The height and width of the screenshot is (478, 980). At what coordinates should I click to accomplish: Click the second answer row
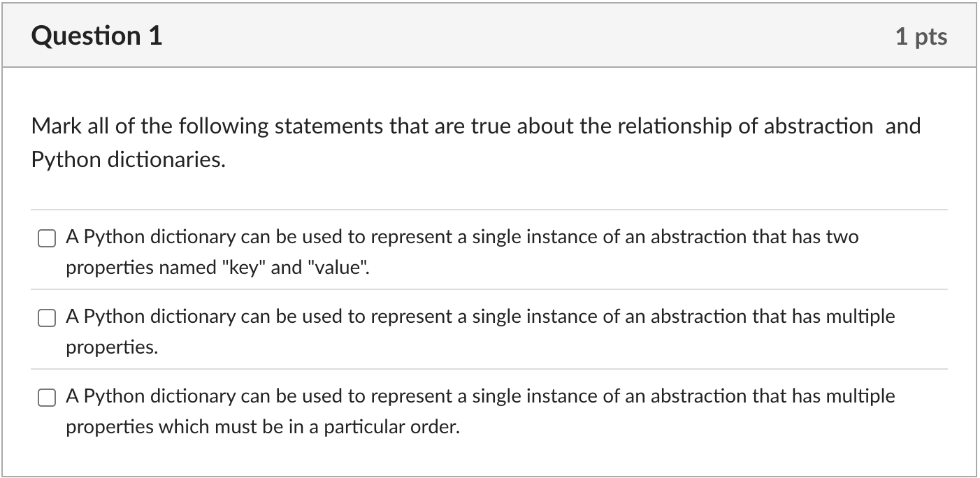click(480, 331)
